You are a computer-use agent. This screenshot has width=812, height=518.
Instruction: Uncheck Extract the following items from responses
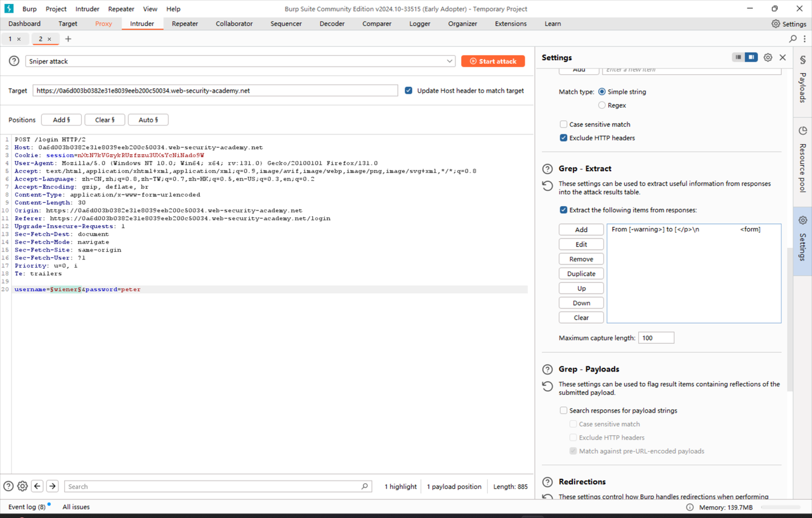(563, 210)
